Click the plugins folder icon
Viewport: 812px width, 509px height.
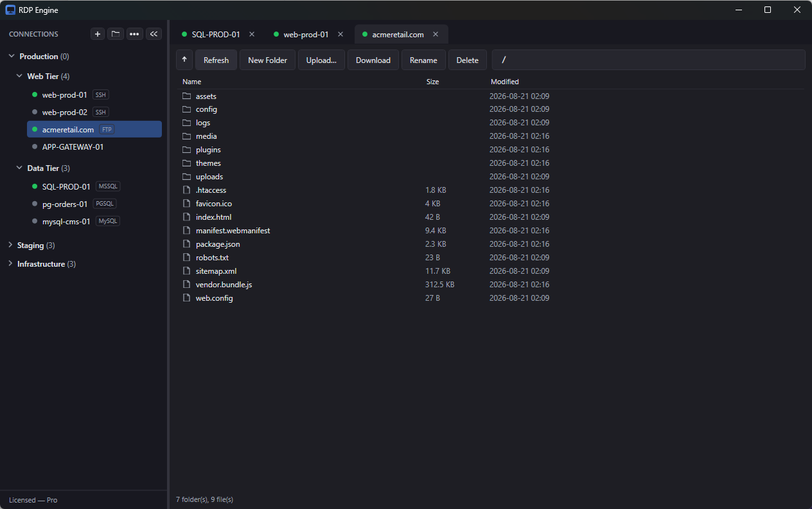pos(187,150)
